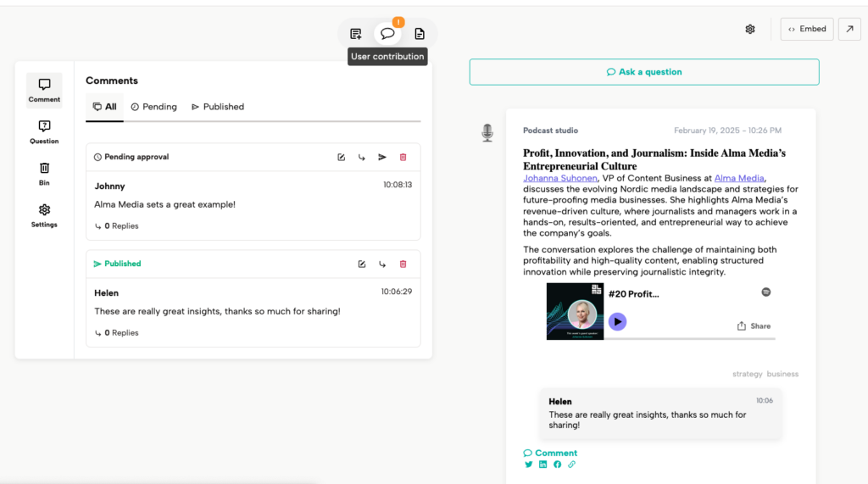This screenshot has height=484, width=868.
Task: Switch to the All comments tab
Action: tap(104, 107)
